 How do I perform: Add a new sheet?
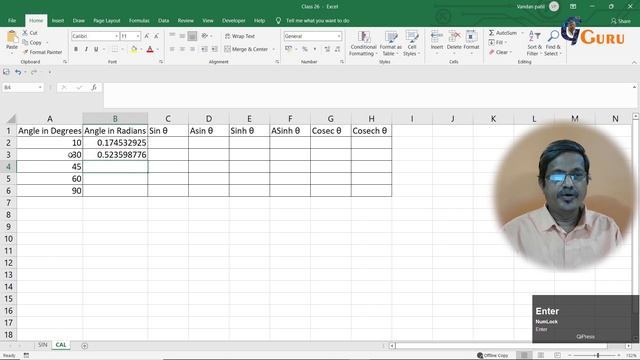pyautogui.click(x=84, y=346)
